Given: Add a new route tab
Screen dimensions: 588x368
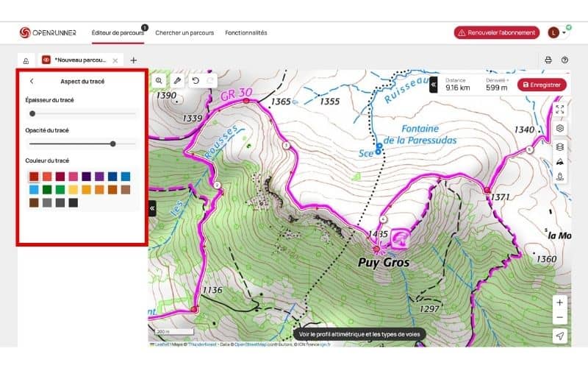Looking at the screenshot, I should click(x=133, y=60).
